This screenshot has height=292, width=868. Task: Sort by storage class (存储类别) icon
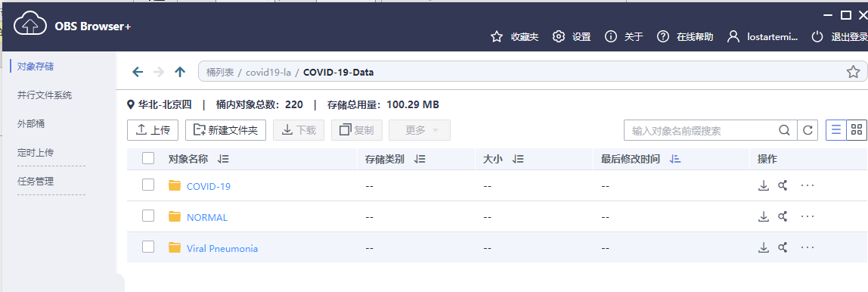tap(420, 159)
